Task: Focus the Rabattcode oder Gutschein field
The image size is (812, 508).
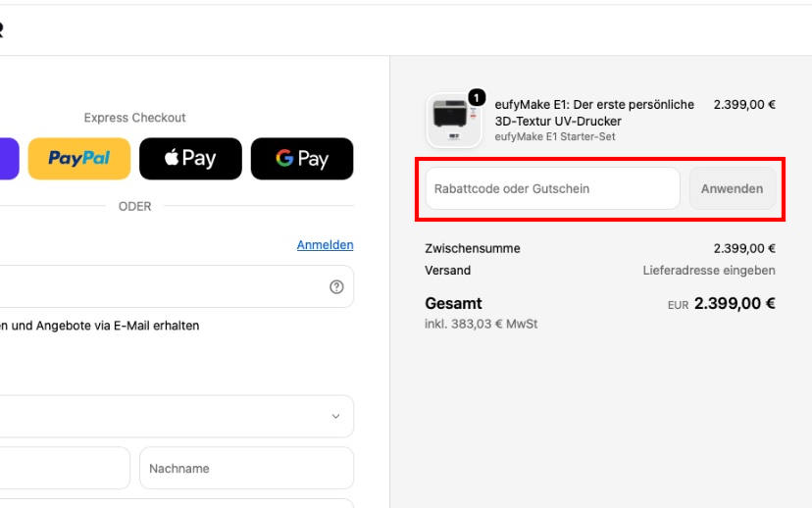Action: tap(552, 188)
